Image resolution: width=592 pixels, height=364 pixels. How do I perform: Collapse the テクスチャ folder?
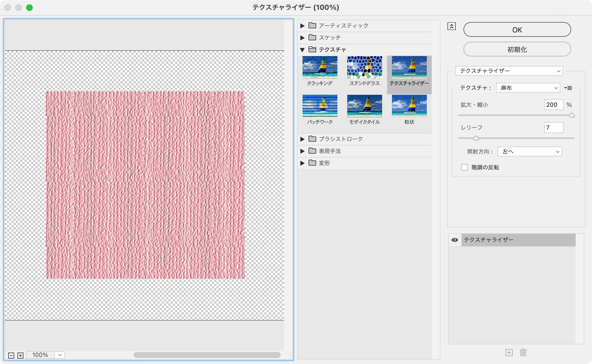(x=302, y=50)
